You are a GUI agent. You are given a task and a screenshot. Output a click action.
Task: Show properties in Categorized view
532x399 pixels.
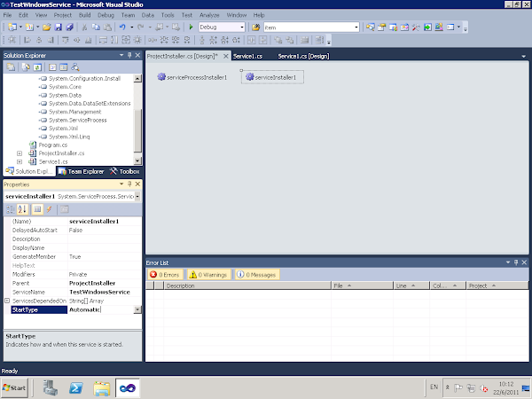[x=11, y=209]
